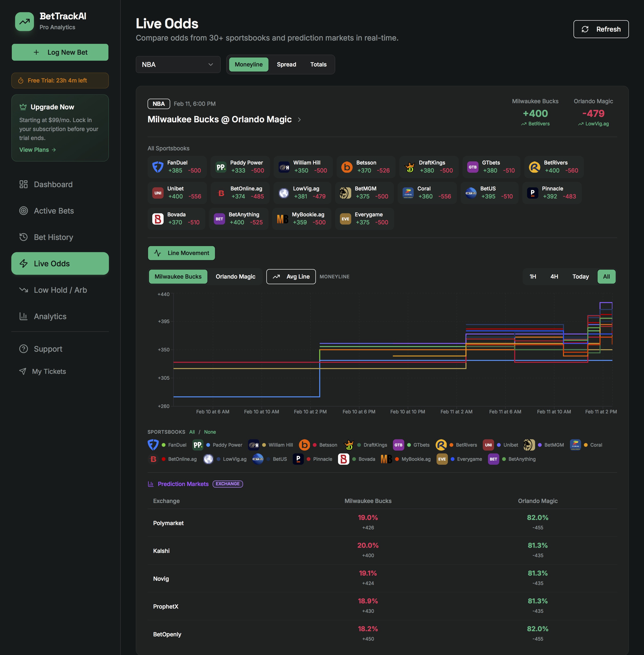Click the Paddy Power logo in sportsbook grid
The image size is (644, 655).
(x=221, y=167)
